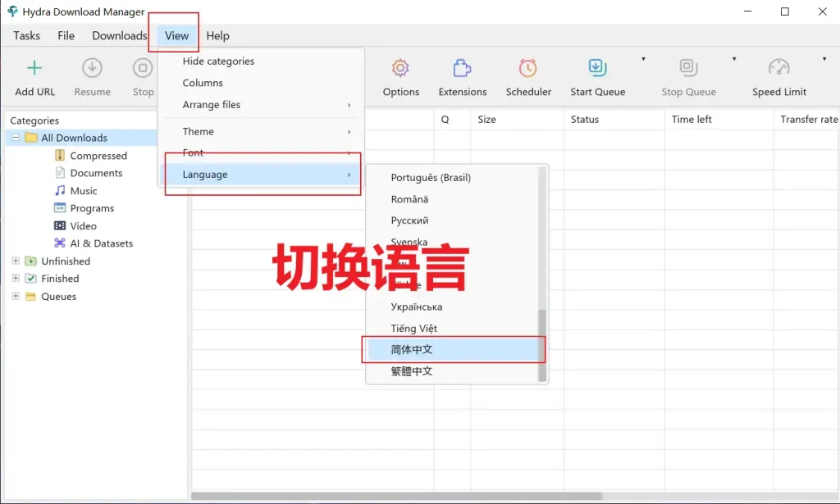Select the AI & Datasets icon
This screenshot has width=840, height=504.
pyautogui.click(x=60, y=243)
